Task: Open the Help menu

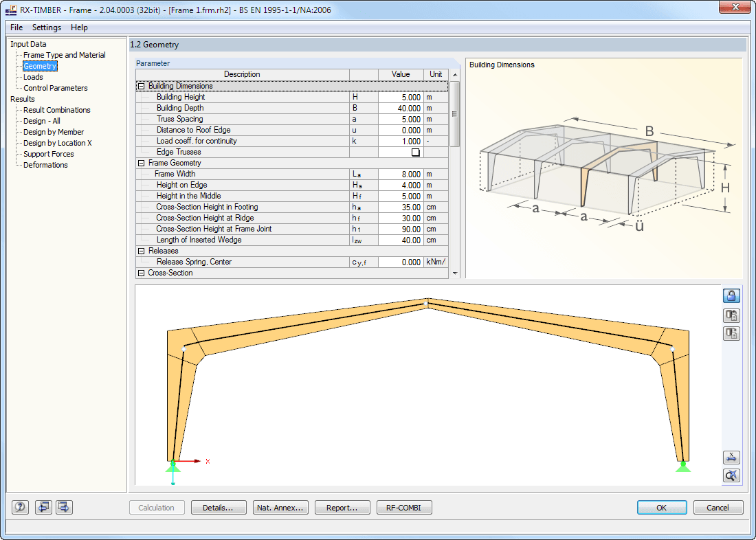Action: (79, 27)
